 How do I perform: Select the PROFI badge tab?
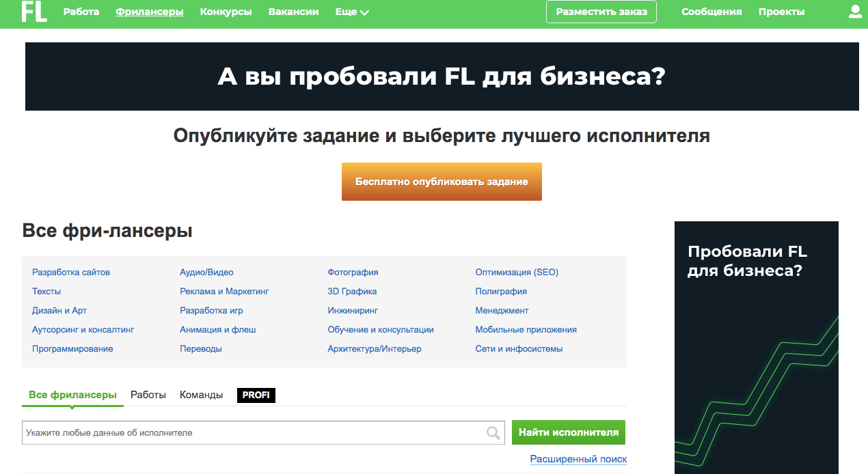point(256,395)
